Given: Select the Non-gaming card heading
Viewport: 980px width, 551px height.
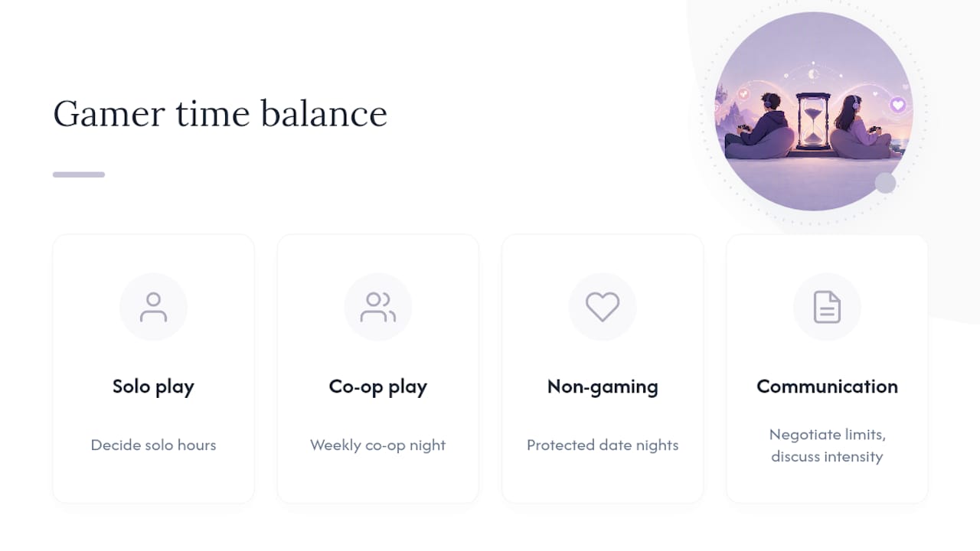Looking at the screenshot, I should coord(603,386).
